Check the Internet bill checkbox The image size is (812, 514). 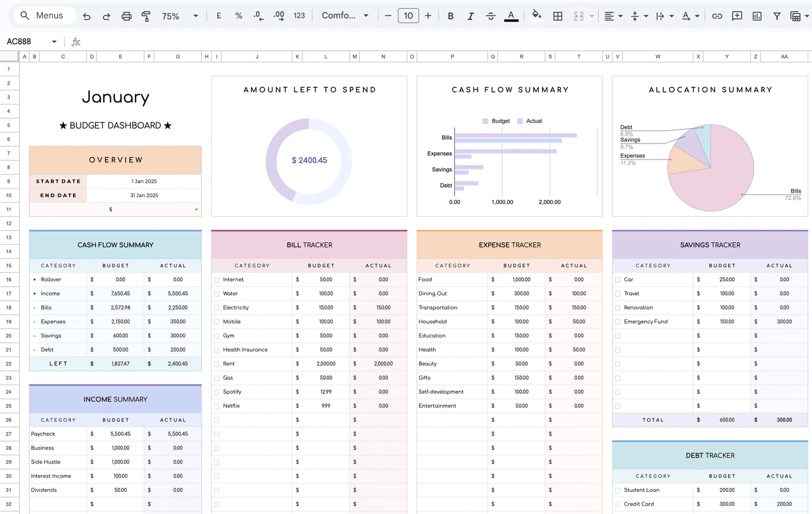click(x=217, y=280)
